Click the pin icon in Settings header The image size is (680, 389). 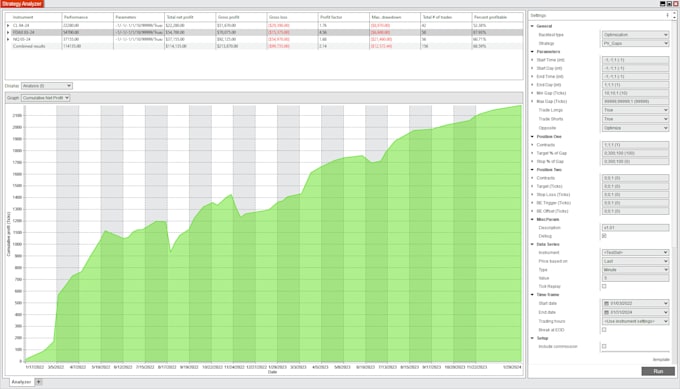[667, 15]
